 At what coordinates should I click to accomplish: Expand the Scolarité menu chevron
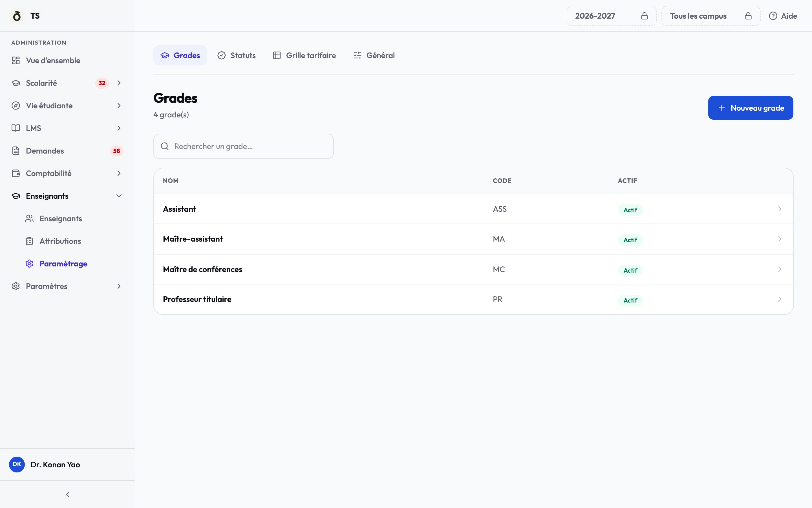click(x=119, y=83)
